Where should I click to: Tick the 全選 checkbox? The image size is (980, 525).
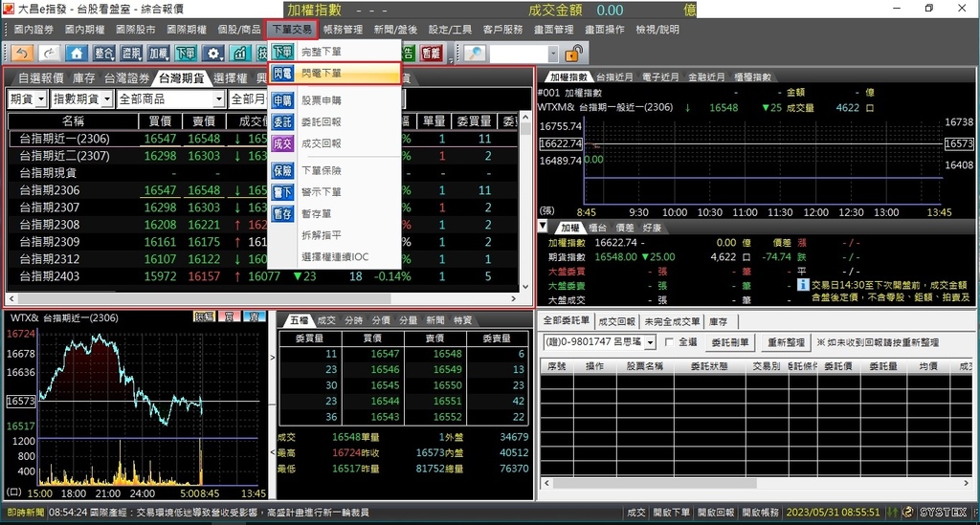click(669, 342)
